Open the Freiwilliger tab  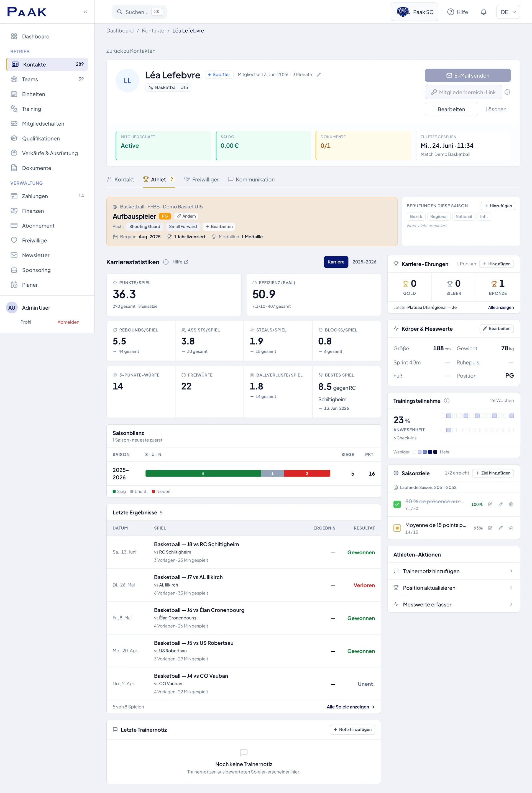201,180
